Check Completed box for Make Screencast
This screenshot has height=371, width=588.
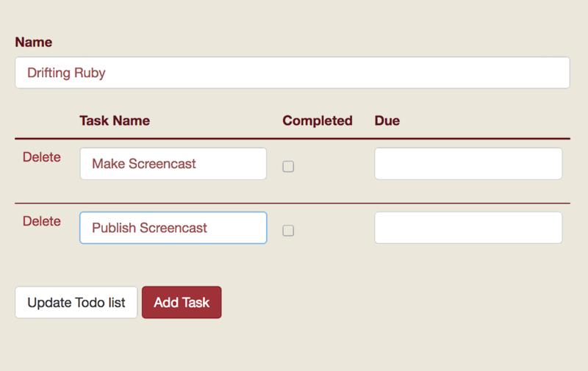288,166
